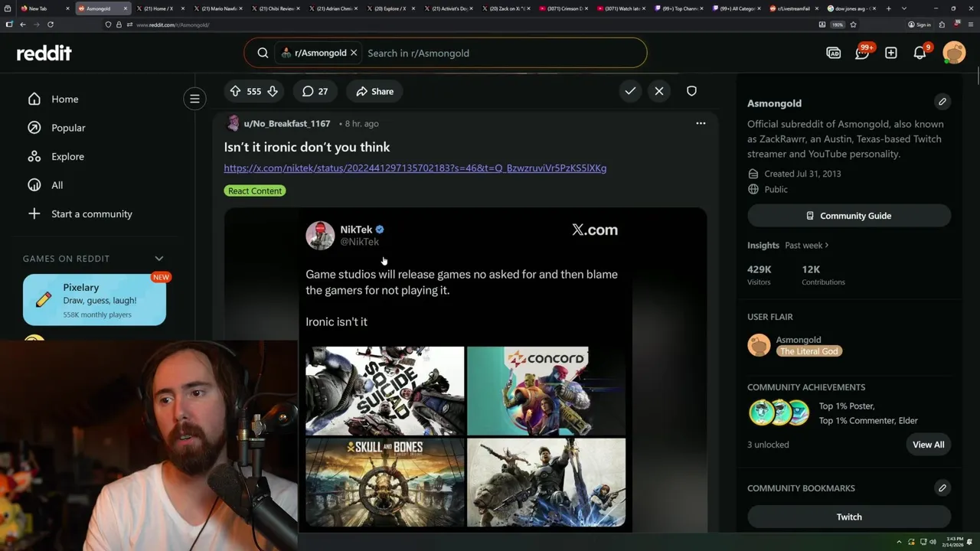This screenshot has width=980, height=551.
Task: Click the search magnifier icon
Action: click(x=263, y=53)
